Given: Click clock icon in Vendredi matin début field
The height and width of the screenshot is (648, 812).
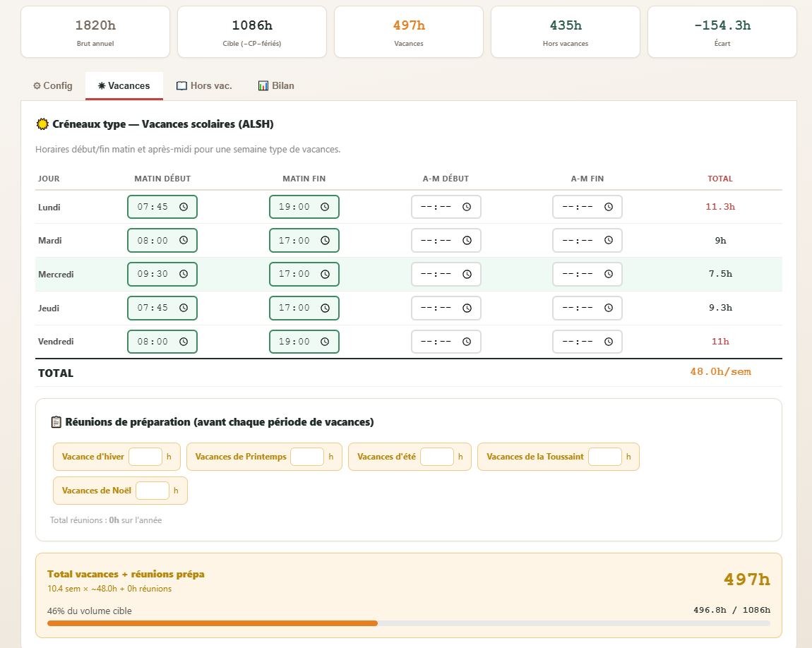Looking at the screenshot, I should (x=184, y=342).
